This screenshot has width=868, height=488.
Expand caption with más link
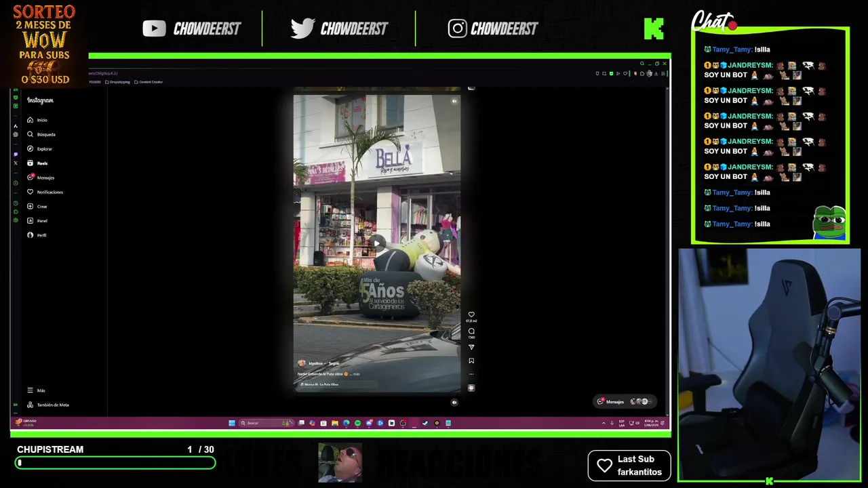pos(356,373)
